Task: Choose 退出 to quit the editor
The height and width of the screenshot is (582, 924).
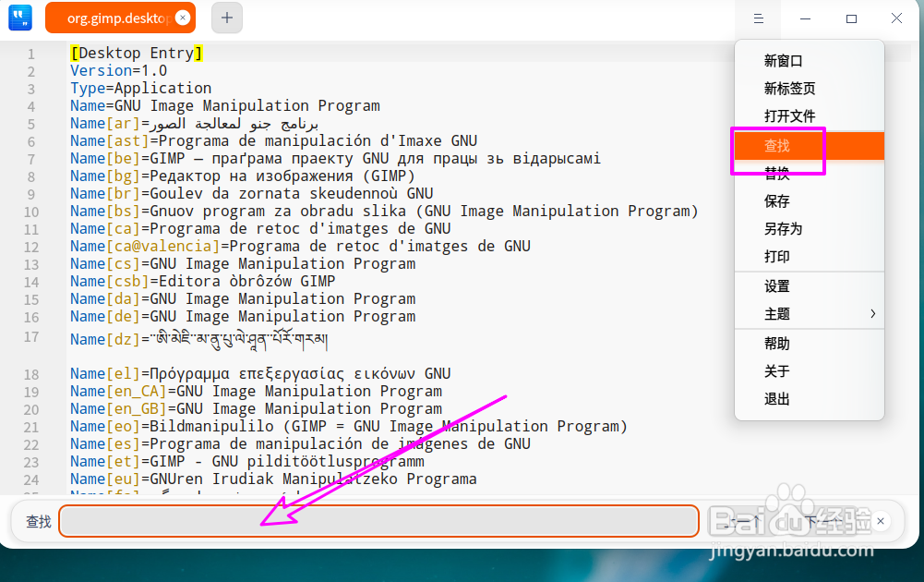Action: click(810, 398)
